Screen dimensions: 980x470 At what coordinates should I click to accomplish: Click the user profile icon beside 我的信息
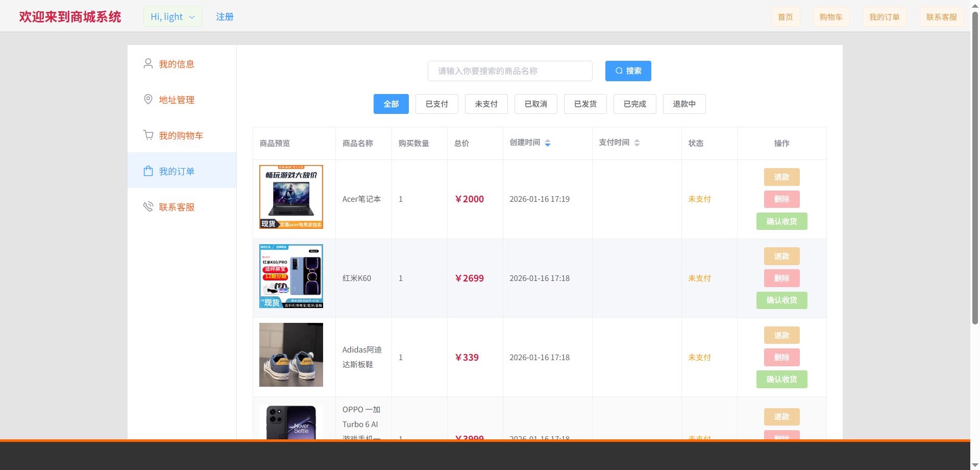(x=148, y=63)
